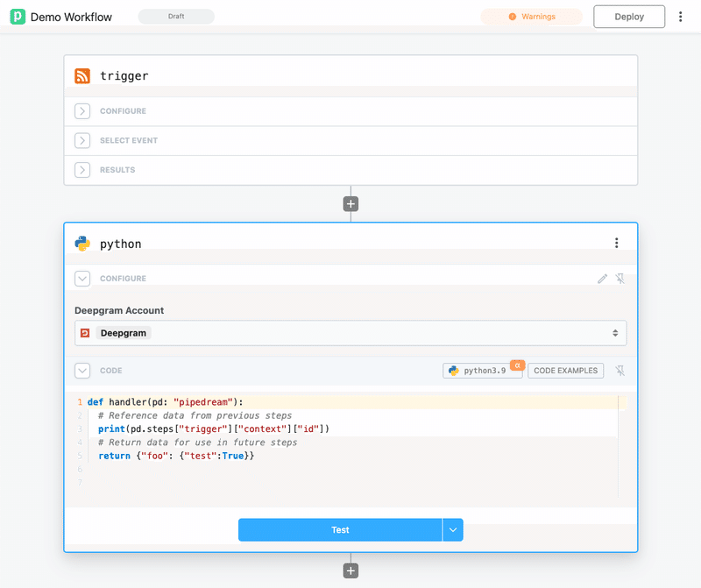
Task: Toggle the pin icon in Configure row
Action: (620, 279)
